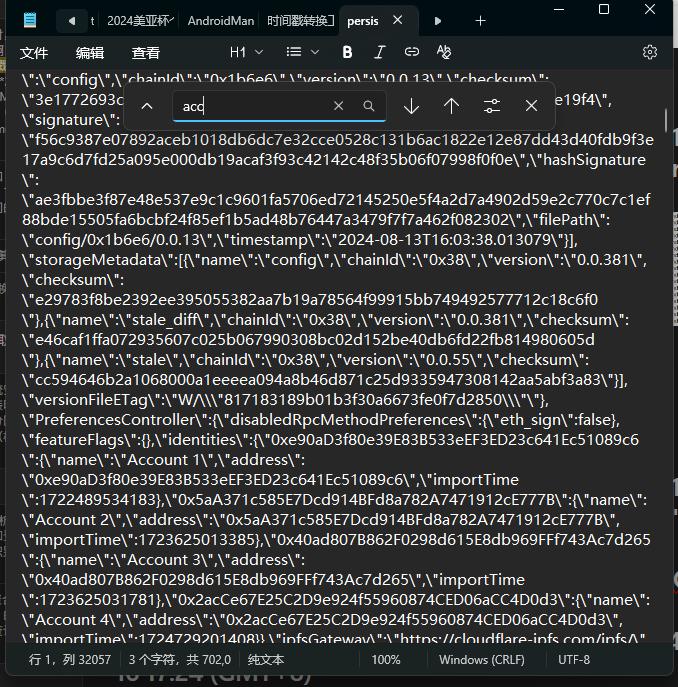The height and width of the screenshot is (687, 678).
Task: Switch to the 时间戳转换 tab
Action: coord(301,21)
